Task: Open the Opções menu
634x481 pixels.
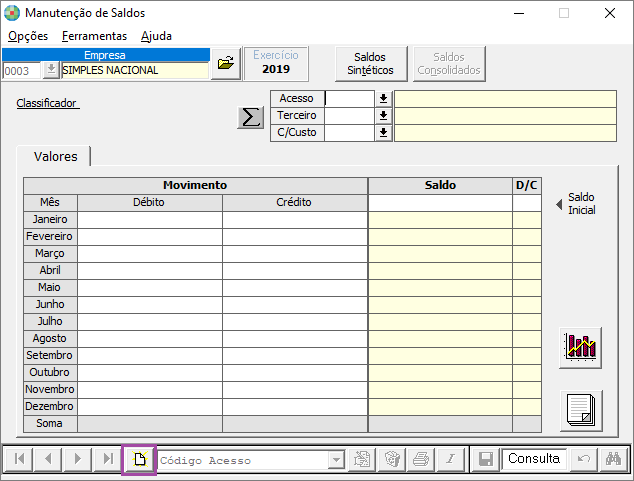Action: [28, 36]
